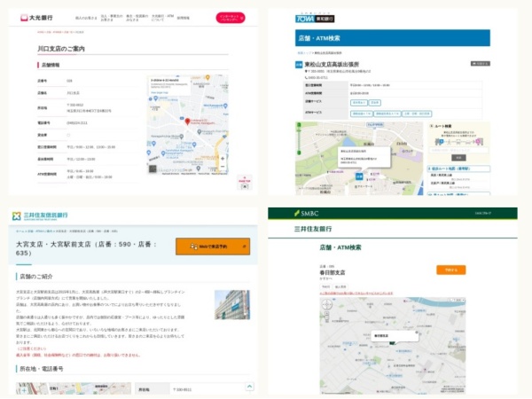Click the red notice link above SMBC map

[x=356, y=293]
